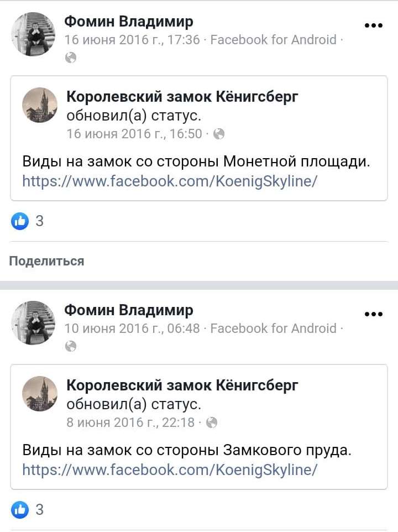Click the profile photo on the June 10 post
Screen dimensions: 398x532
click(x=33, y=323)
